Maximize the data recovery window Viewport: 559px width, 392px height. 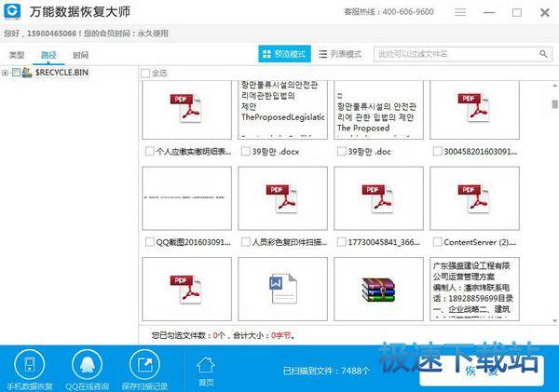click(516, 13)
